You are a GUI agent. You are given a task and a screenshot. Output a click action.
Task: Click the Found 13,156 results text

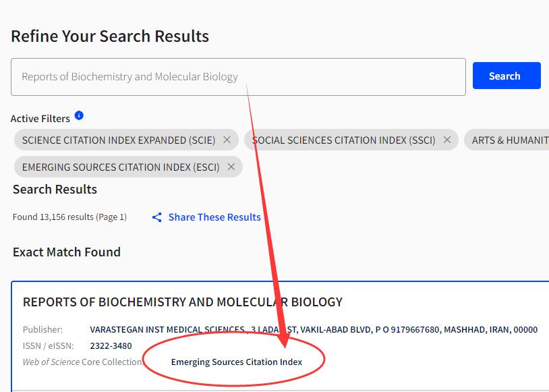pos(69,217)
